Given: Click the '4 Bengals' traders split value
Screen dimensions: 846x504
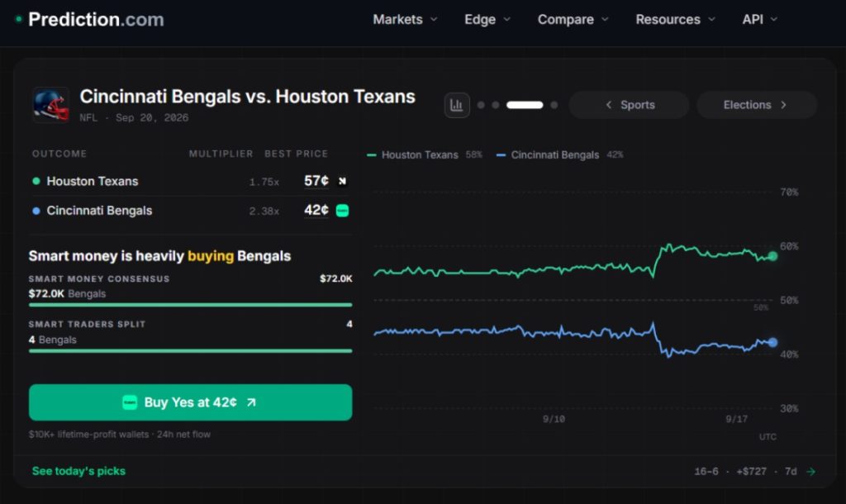Looking at the screenshot, I should coord(52,340).
